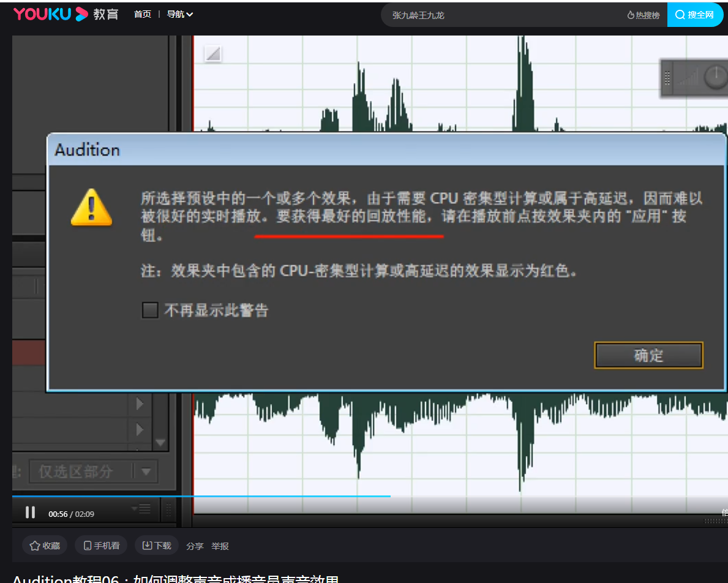Click the 举报 report link
The image size is (728, 583).
coord(220,546)
